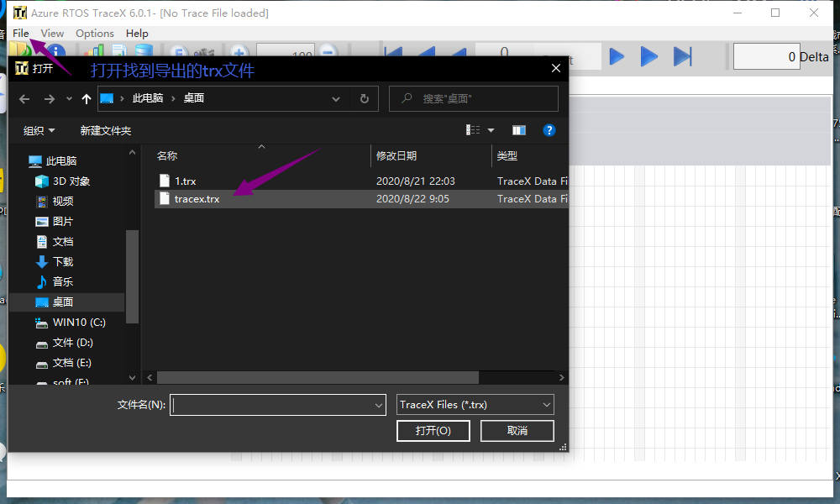Open view options dropdown arrow

point(491,130)
